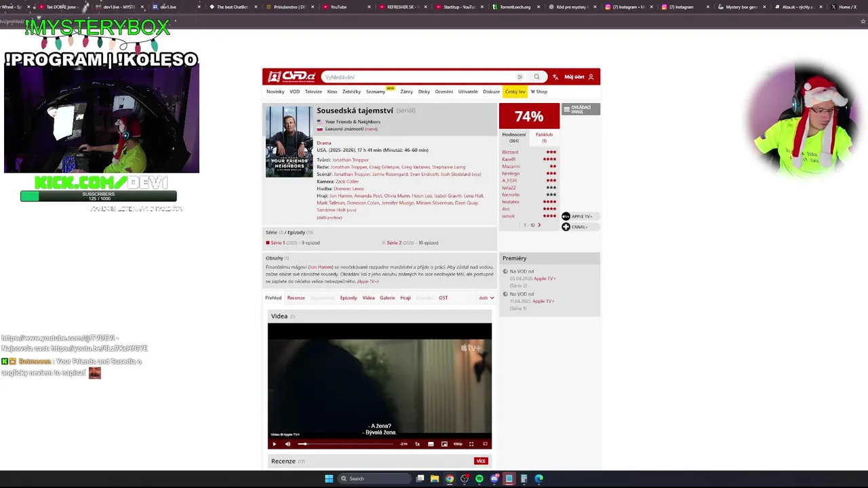Open Microsoft Edge taskbar icon
Viewport: 868px width, 488px height.
pyautogui.click(x=539, y=479)
